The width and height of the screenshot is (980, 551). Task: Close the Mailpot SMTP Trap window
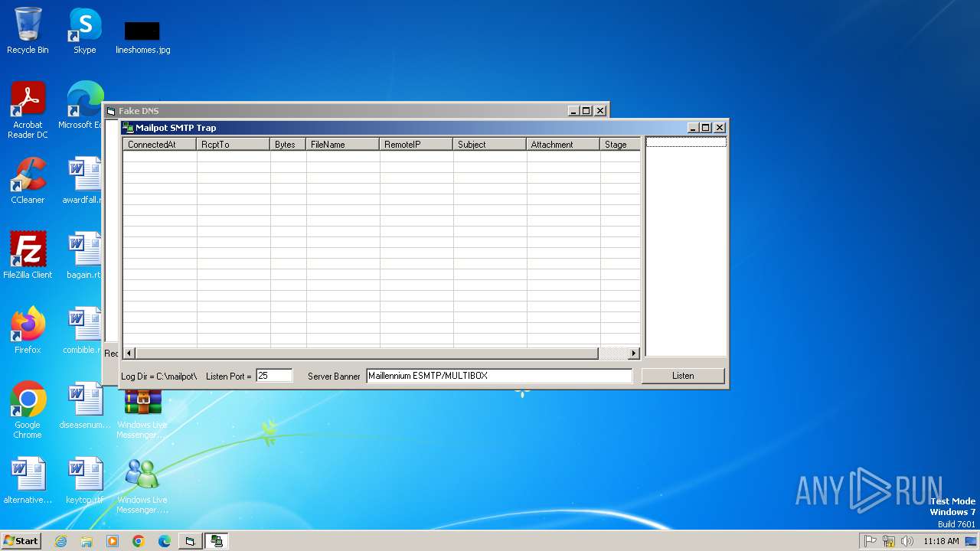pos(720,128)
